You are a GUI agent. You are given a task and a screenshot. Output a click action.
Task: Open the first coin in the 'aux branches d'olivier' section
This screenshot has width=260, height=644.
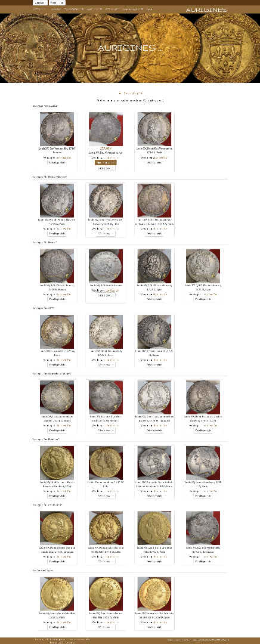click(57, 397)
